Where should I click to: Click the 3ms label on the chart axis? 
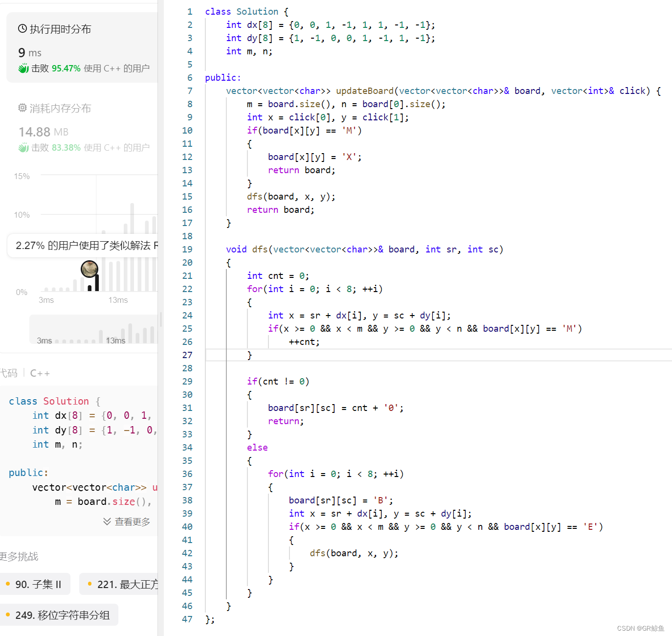46,300
